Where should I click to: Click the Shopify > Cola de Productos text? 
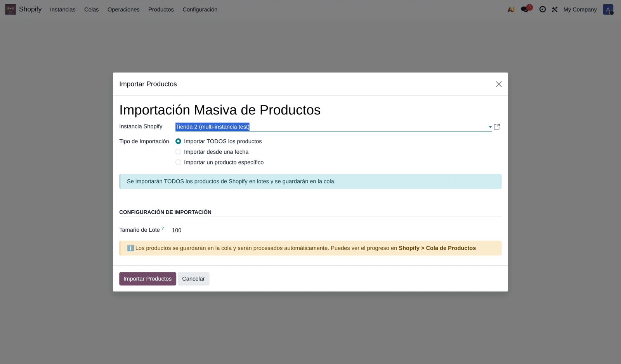(437, 248)
